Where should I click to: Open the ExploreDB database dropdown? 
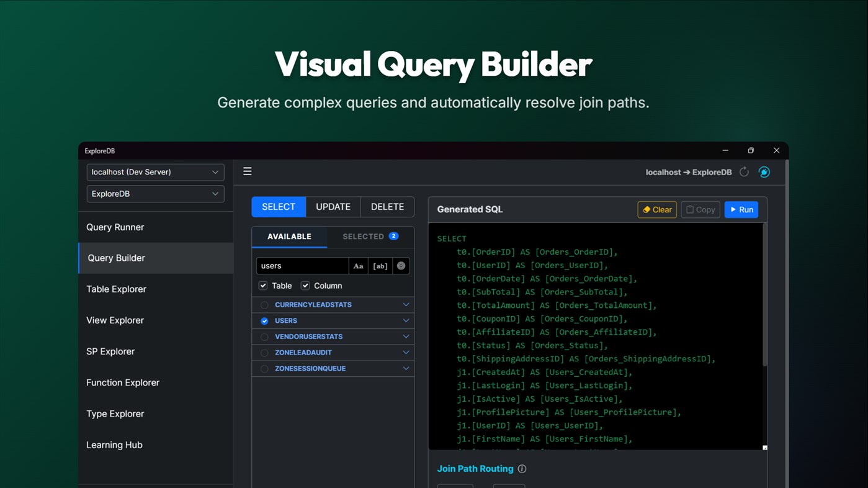155,194
